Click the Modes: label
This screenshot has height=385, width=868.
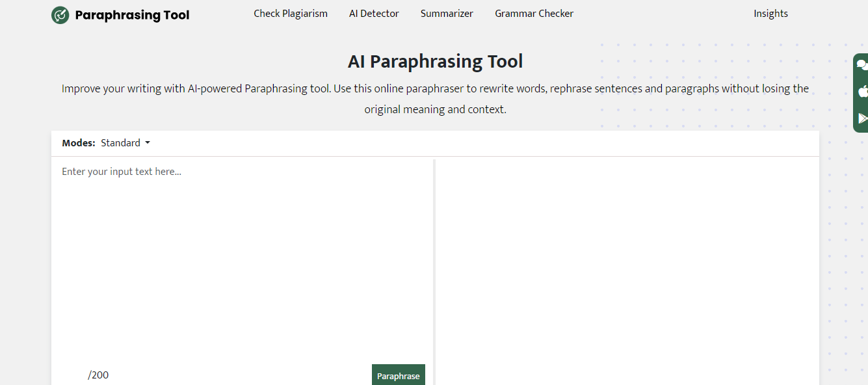79,143
